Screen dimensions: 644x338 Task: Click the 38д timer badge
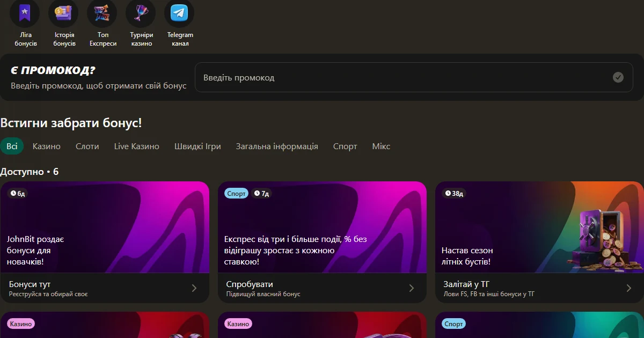pos(454,193)
